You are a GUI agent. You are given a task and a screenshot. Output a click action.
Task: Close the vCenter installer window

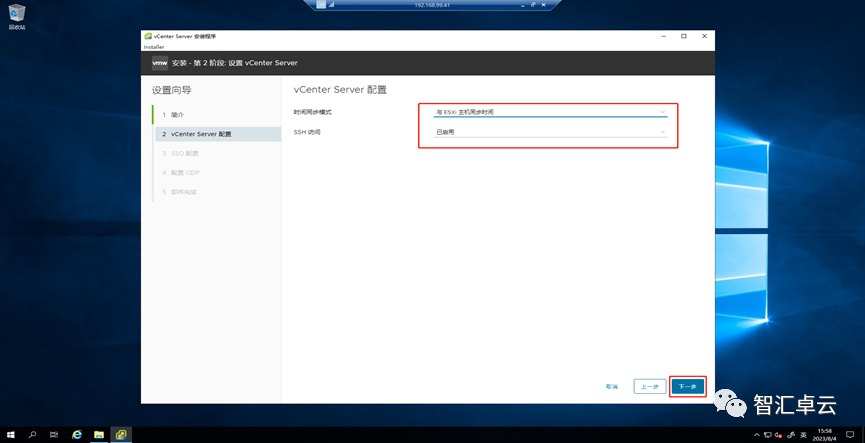click(x=704, y=36)
